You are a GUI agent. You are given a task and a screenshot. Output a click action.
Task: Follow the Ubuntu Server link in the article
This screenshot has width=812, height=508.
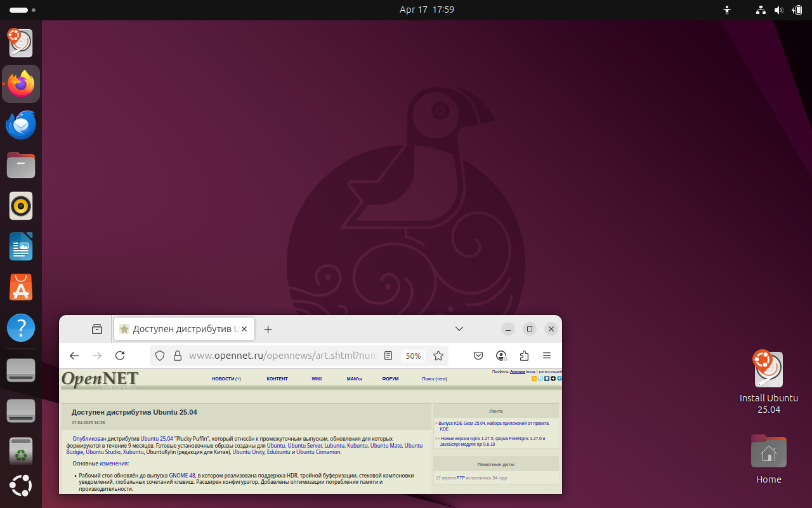pos(304,446)
